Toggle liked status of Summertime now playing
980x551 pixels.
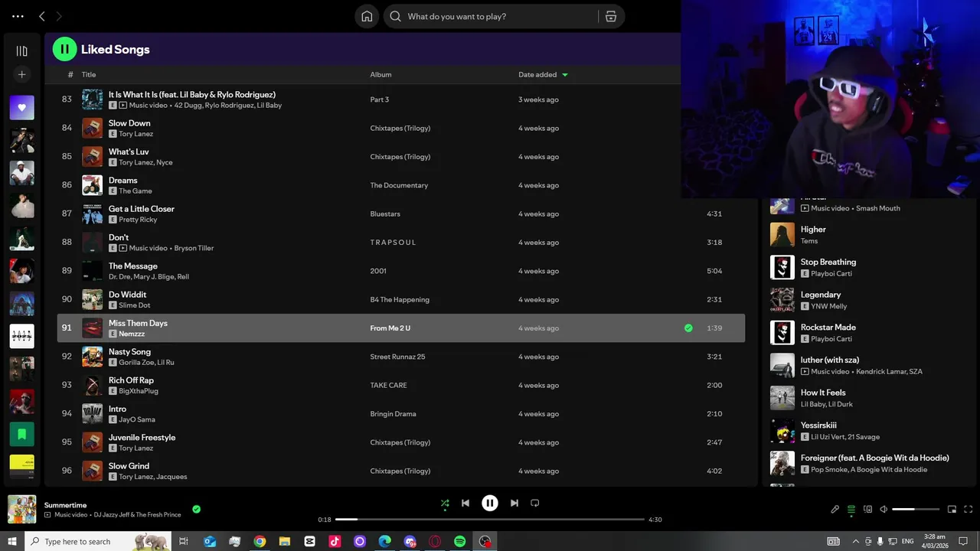(197, 509)
